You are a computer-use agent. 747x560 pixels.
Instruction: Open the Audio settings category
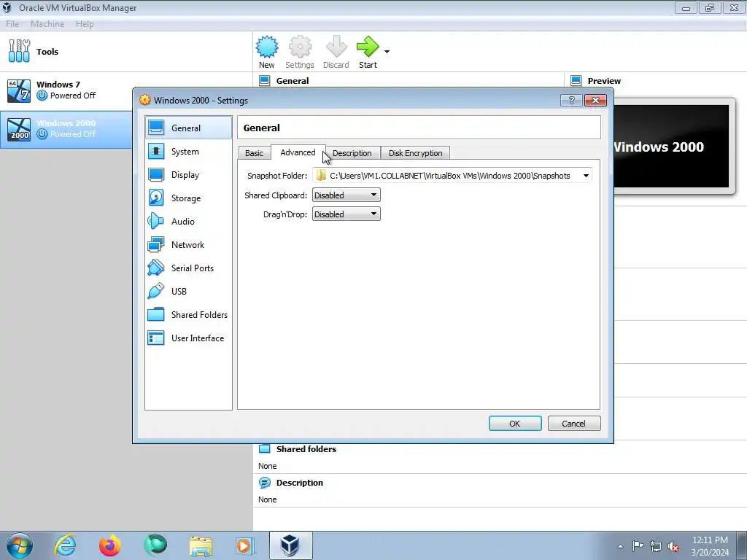click(188, 222)
